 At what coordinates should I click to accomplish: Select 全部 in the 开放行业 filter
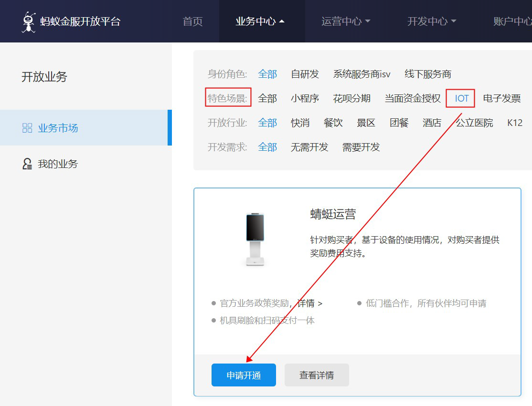[267, 123]
